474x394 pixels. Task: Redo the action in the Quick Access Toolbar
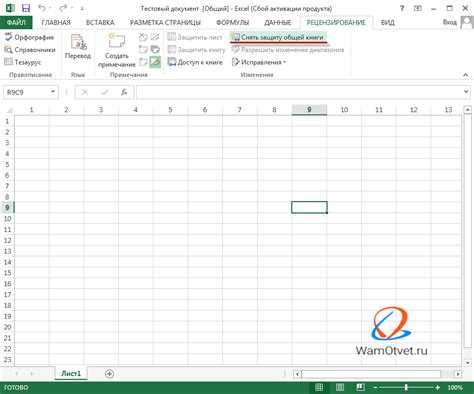pyautogui.click(x=63, y=8)
